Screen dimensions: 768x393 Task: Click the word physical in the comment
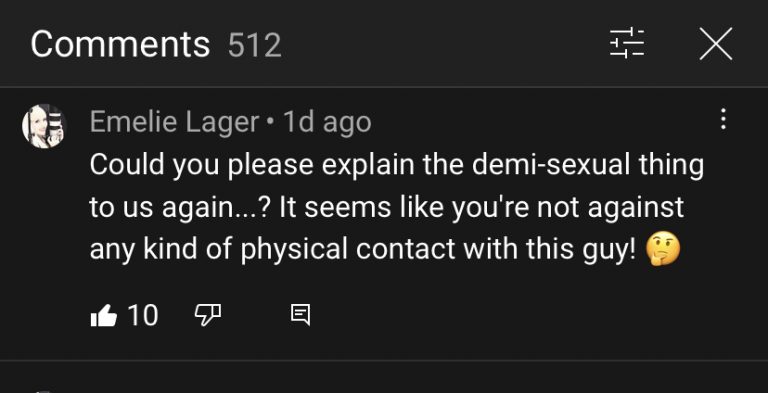tap(293, 250)
